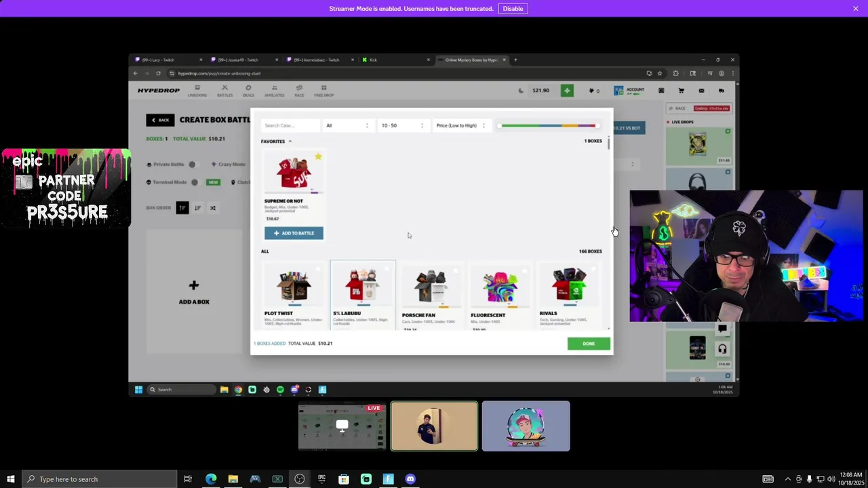The width and height of the screenshot is (868, 488).
Task: Open Task View on the Windows taskbar
Action: pyautogui.click(x=188, y=479)
